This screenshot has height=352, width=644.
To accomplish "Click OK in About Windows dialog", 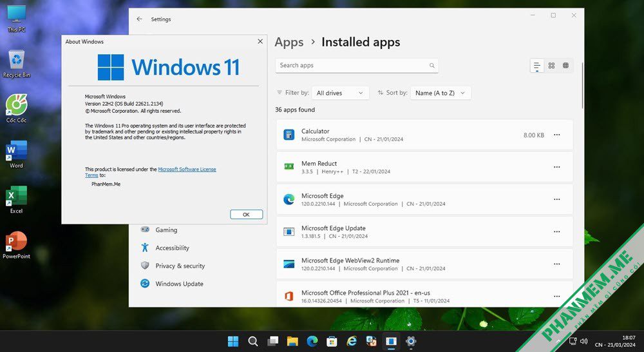I will pyautogui.click(x=247, y=214).
